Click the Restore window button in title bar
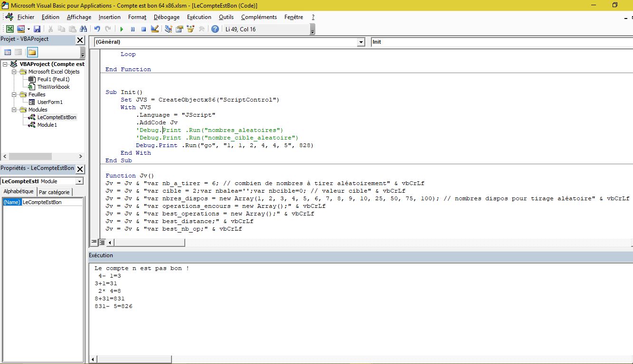 [x=614, y=5]
